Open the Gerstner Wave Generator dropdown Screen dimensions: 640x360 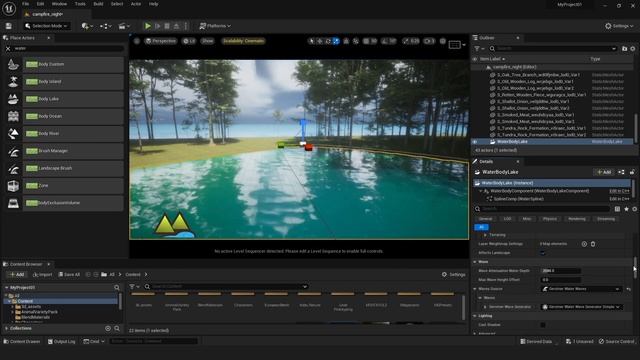pyautogui.click(x=581, y=307)
